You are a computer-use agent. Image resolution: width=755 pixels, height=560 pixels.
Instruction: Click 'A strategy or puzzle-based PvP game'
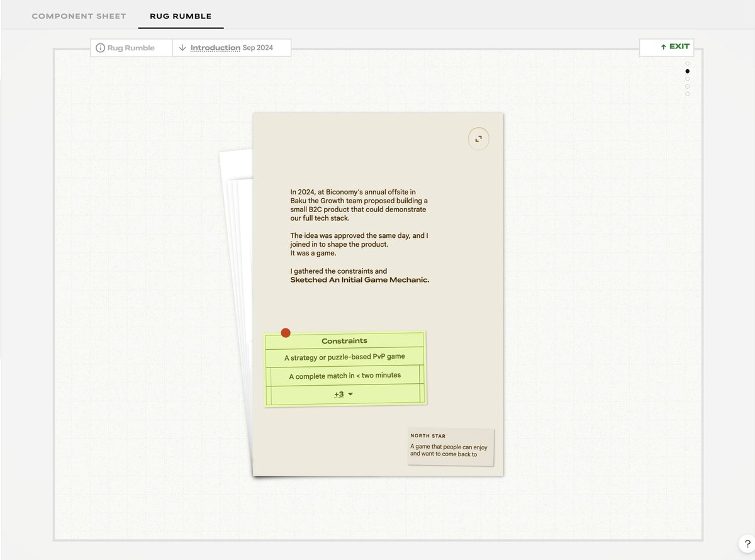(x=344, y=357)
